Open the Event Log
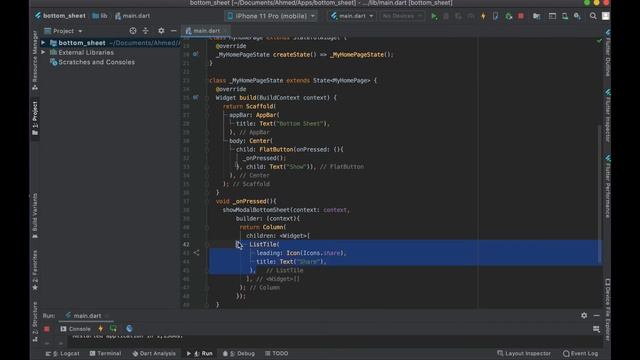This screenshot has width=640, height=360. (x=580, y=353)
